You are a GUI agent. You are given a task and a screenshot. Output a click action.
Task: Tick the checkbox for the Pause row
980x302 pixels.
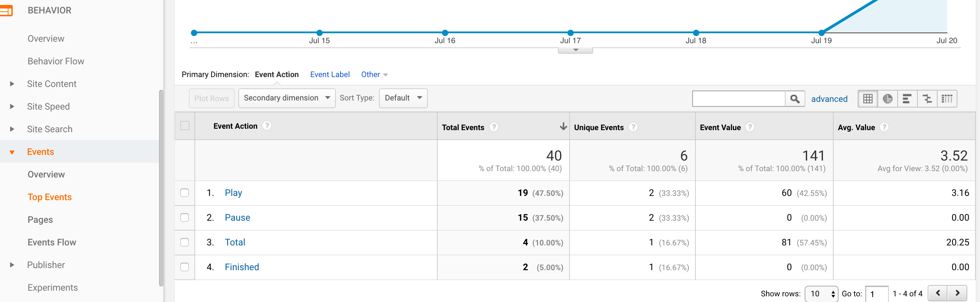[185, 217]
